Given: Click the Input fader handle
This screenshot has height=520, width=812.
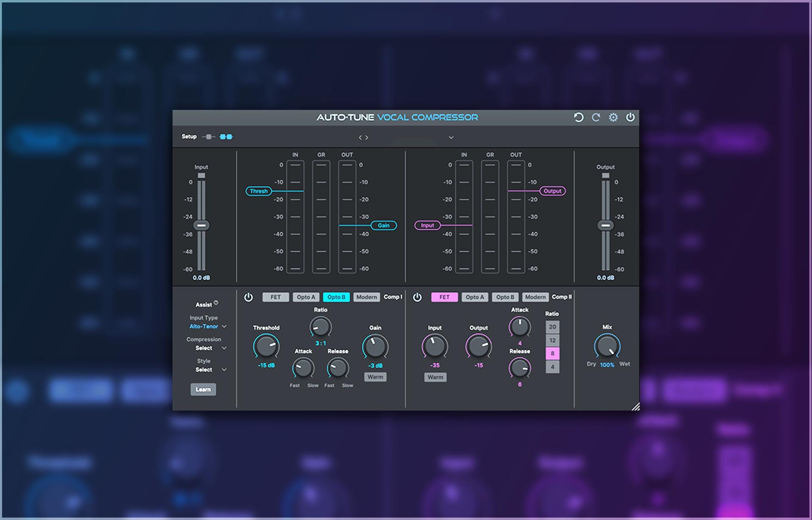Looking at the screenshot, I should [x=201, y=225].
